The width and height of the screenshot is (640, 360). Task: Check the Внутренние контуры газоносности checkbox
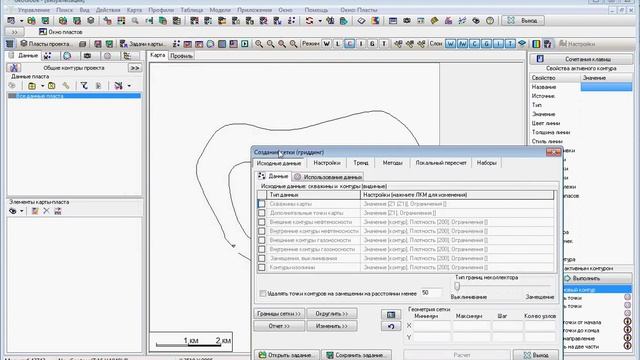point(262,249)
